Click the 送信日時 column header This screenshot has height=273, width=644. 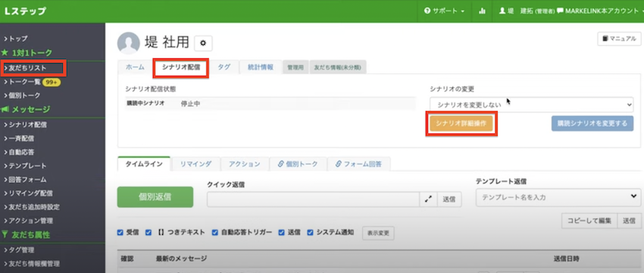tap(567, 259)
